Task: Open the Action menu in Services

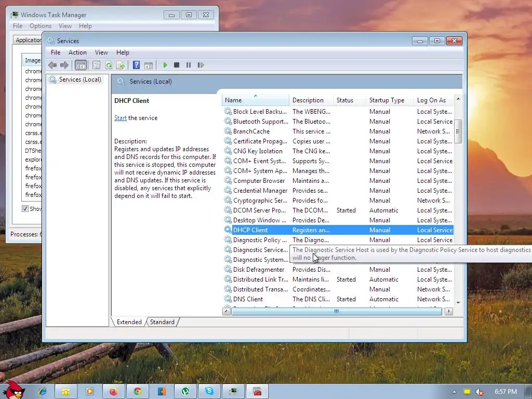Action: pyautogui.click(x=77, y=52)
